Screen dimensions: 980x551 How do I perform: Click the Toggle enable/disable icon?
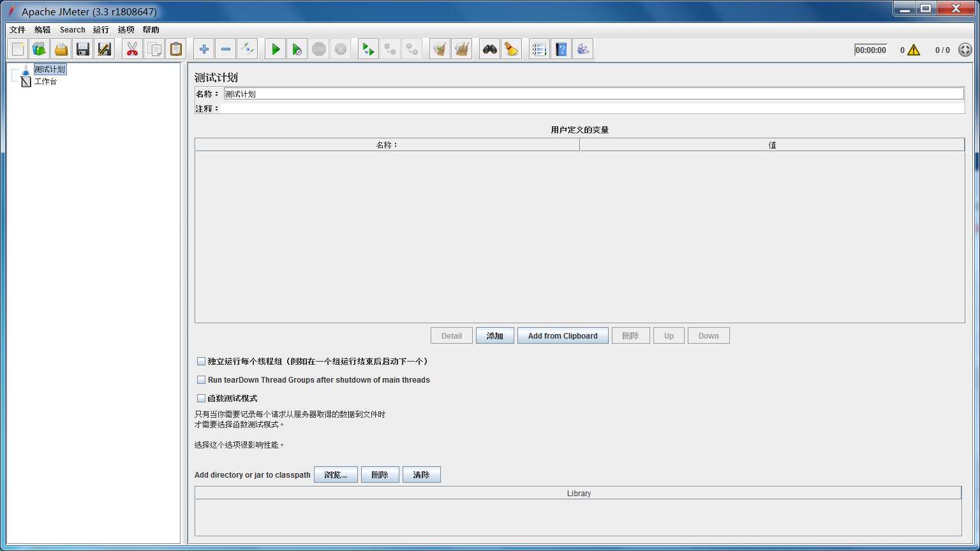tap(248, 49)
